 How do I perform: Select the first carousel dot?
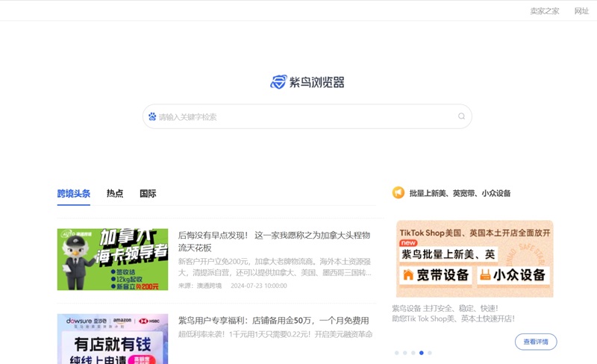397,353
